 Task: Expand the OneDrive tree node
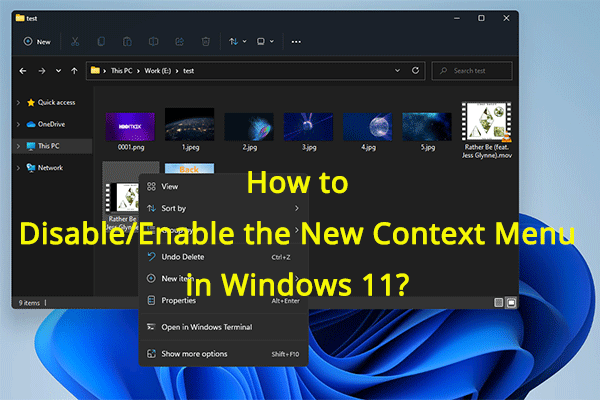pos(18,124)
